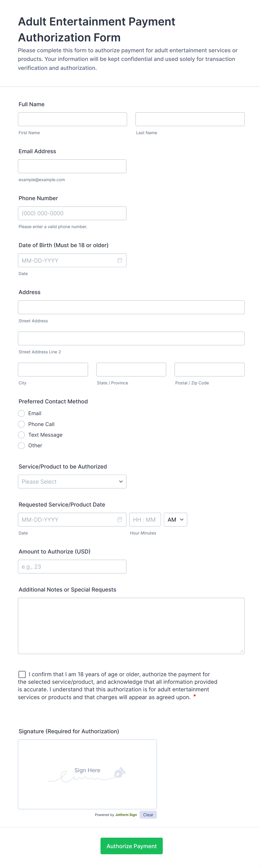This screenshot has width=260, height=868.
Task: Click the Additional Notes text area
Action: (x=131, y=626)
